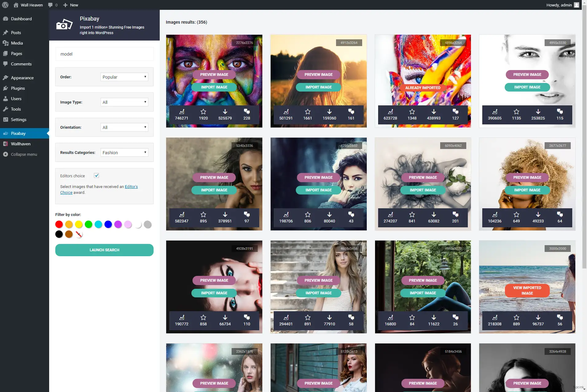Click the views chart icon above 746271

point(182,112)
